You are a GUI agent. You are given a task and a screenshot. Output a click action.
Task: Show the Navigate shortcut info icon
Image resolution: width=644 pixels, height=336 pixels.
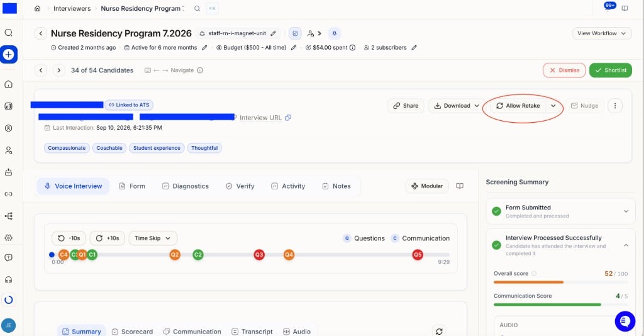pyautogui.click(x=200, y=70)
